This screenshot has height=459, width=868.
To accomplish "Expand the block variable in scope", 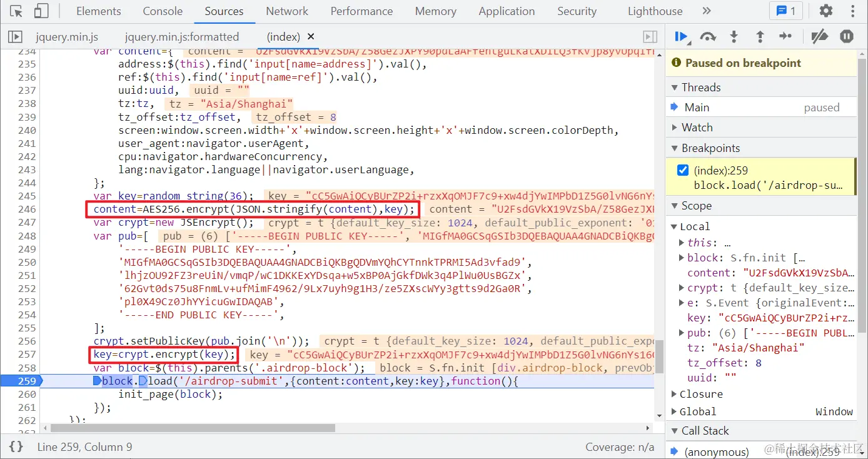I will point(682,258).
